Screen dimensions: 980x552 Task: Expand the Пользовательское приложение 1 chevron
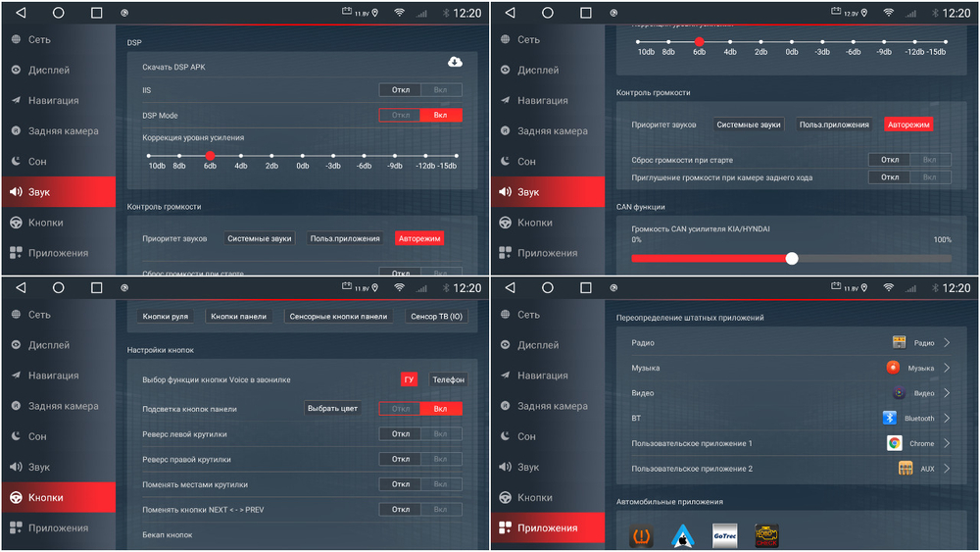coord(947,443)
